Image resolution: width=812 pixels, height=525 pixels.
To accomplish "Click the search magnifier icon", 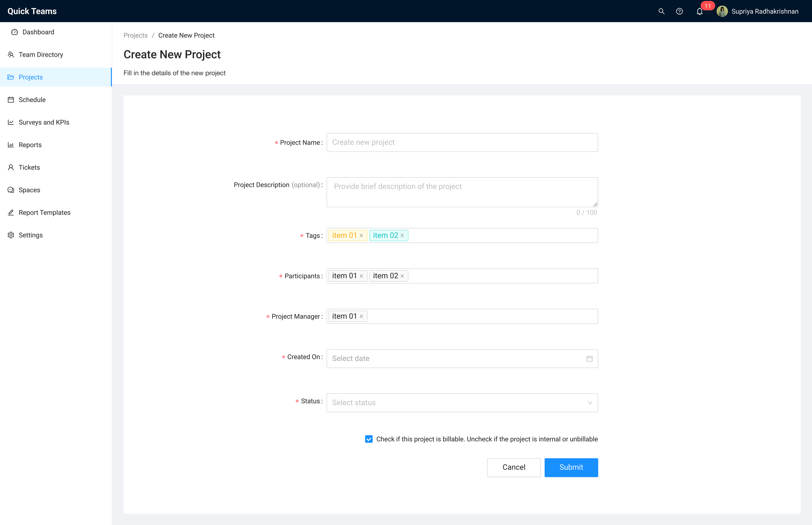I will (x=661, y=11).
